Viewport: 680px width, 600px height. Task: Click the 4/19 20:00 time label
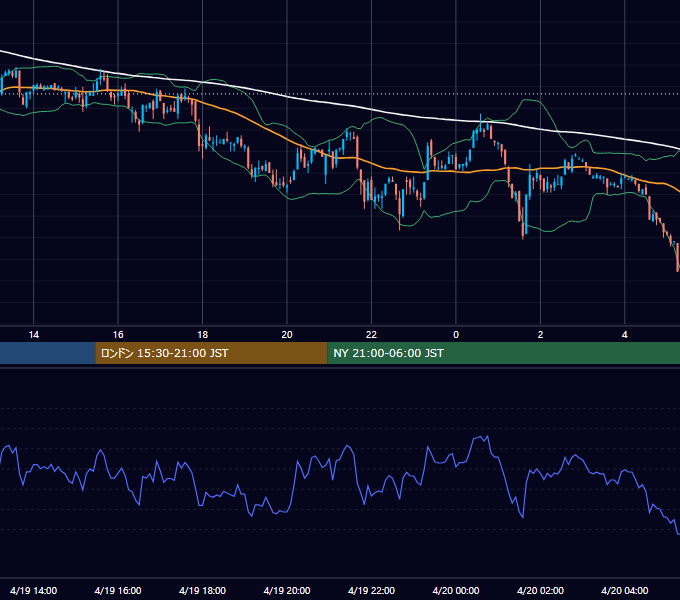[x=287, y=590]
